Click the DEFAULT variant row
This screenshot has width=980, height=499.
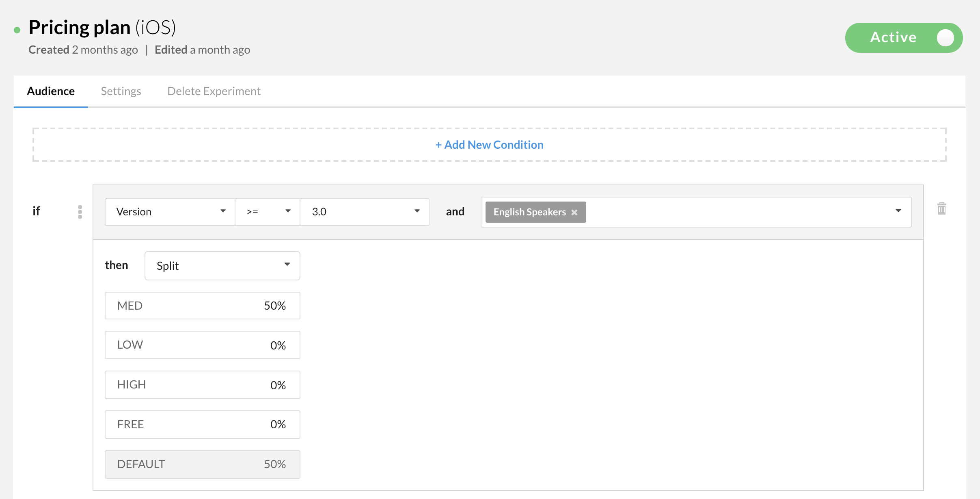click(x=202, y=464)
